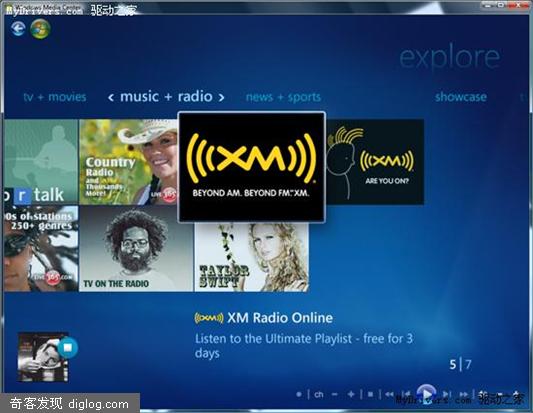
Task: Click the channel up plus button
Action: pos(351,395)
